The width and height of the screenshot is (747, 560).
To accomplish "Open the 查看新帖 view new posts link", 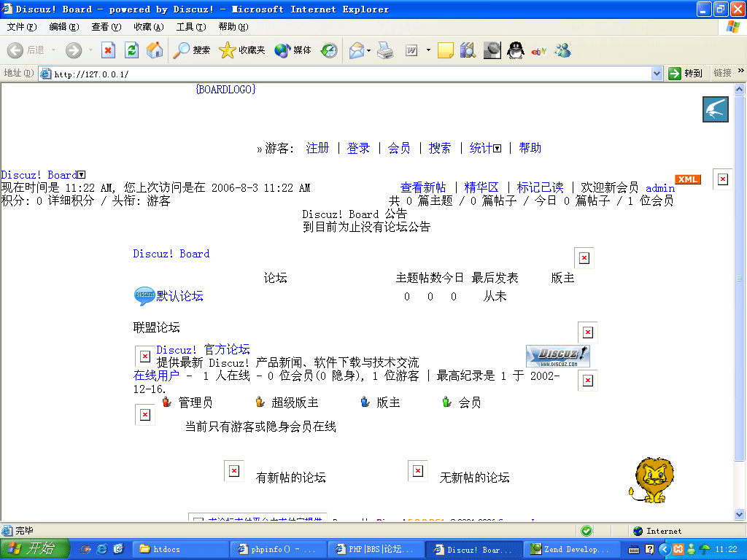I will click(424, 187).
